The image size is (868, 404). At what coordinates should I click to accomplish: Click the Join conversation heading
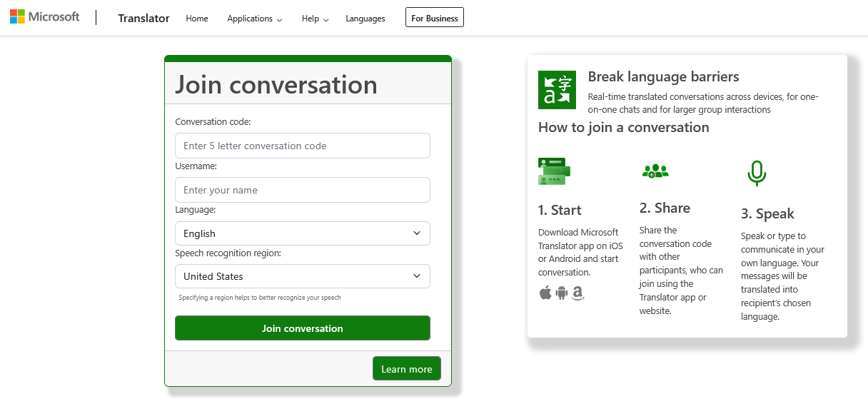click(x=276, y=85)
